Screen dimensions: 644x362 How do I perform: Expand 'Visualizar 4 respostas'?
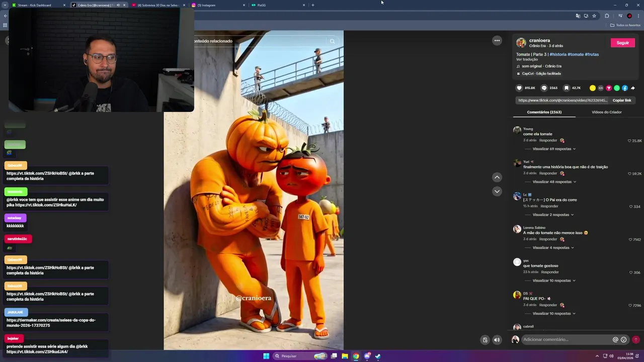pos(553,247)
